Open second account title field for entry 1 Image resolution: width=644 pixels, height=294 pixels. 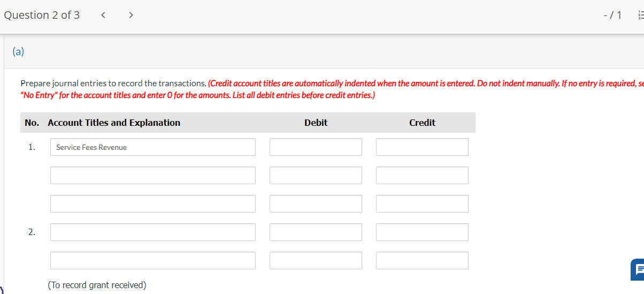(x=153, y=176)
